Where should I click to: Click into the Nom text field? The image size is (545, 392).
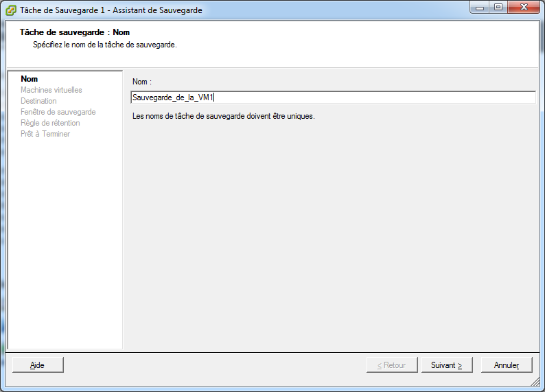tap(333, 97)
